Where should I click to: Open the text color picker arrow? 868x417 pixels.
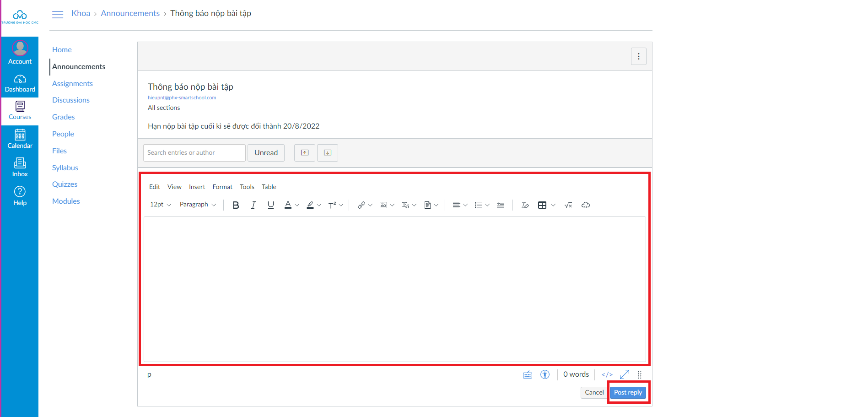click(297, 205)
